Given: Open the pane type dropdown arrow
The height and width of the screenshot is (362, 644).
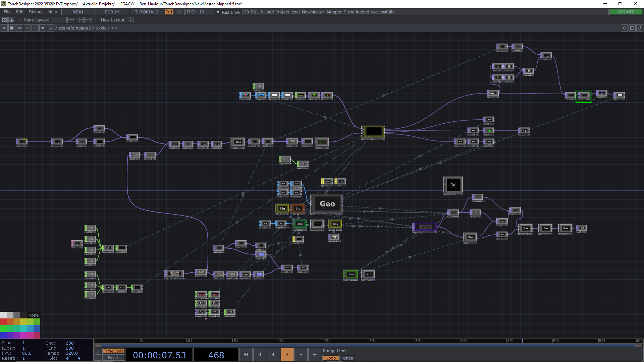Looking at the screenshot, I should 4,28.
